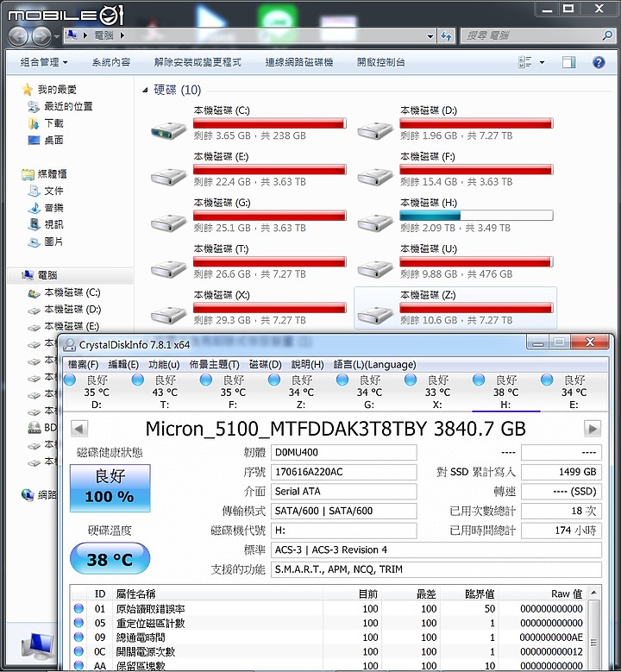Click the Explorer back navigation arrow
621x672 pixels.
coord(18,36)
